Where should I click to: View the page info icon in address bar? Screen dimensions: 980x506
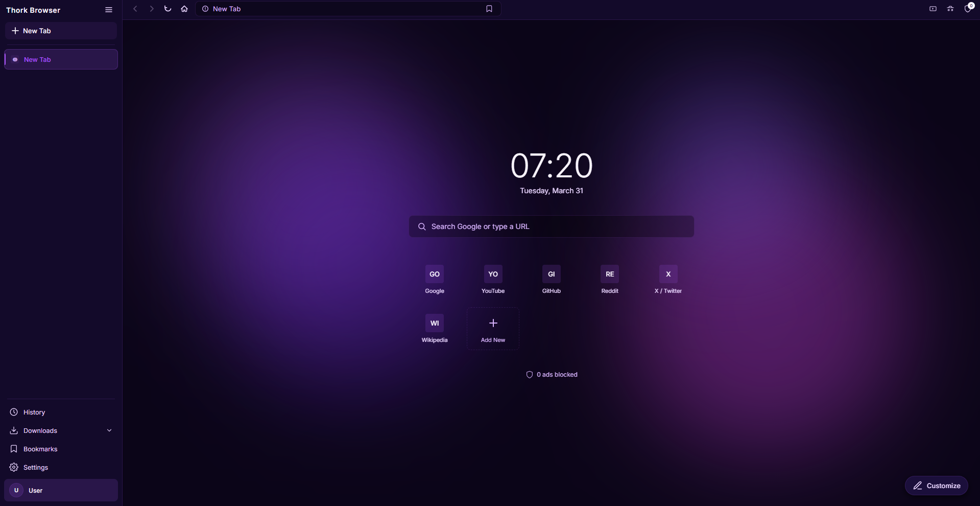coord(205,9)
